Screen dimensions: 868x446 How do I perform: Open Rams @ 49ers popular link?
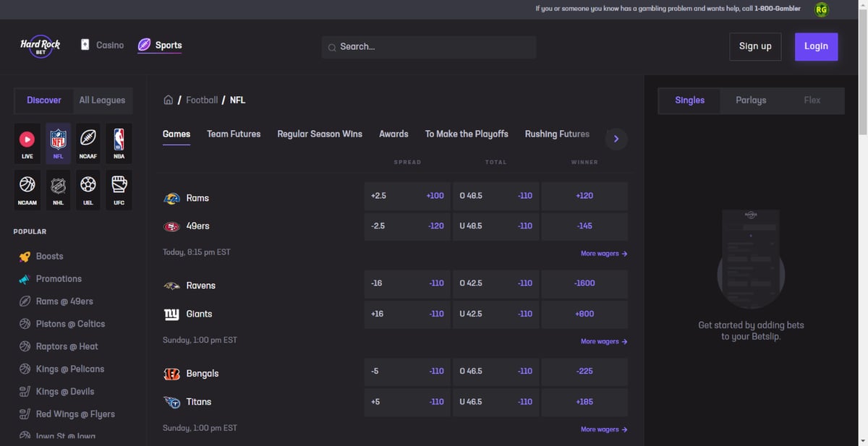[64, 301]
